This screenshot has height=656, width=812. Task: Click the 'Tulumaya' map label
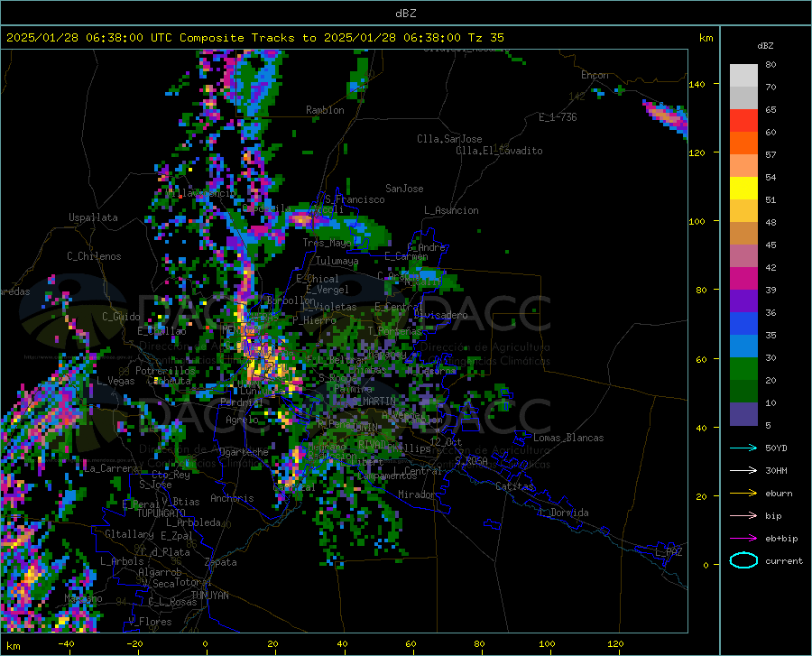click(x=337, y=261)
